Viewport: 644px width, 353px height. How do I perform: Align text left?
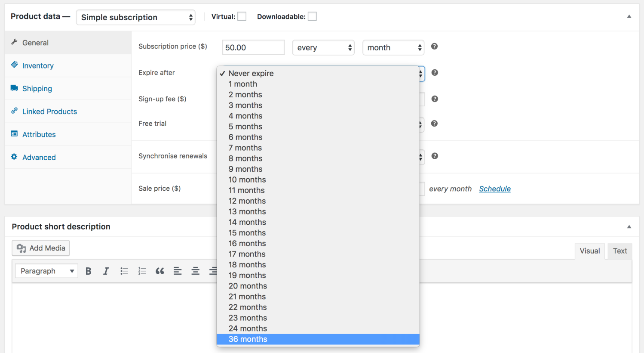point(178,271)
